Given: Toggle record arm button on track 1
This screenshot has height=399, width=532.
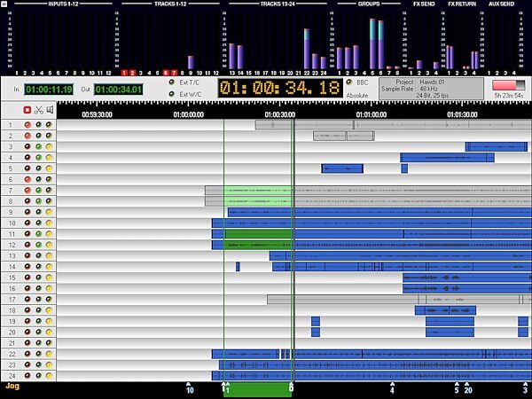Looking at the screenshot, I should point(27,124).
